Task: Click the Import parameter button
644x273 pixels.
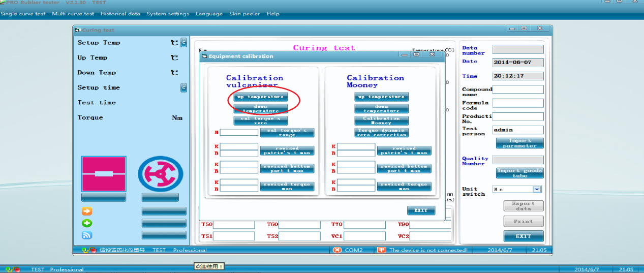Action: tap(519, 143)
